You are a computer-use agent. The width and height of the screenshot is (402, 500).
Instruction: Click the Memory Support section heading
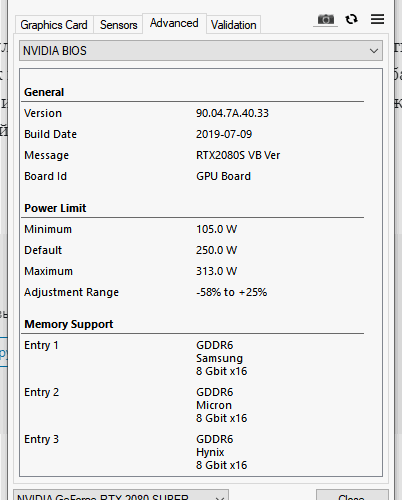[69, 324]
